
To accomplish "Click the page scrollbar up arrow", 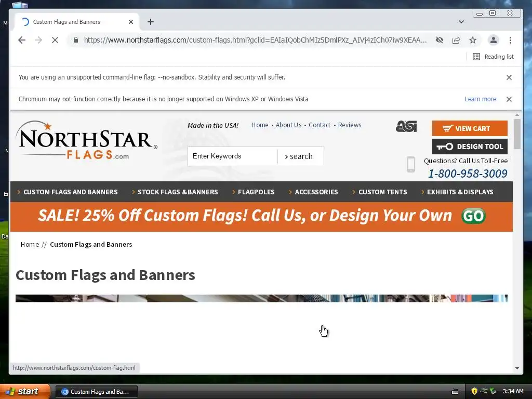I will pyautogui.click(x=517, y=115).
